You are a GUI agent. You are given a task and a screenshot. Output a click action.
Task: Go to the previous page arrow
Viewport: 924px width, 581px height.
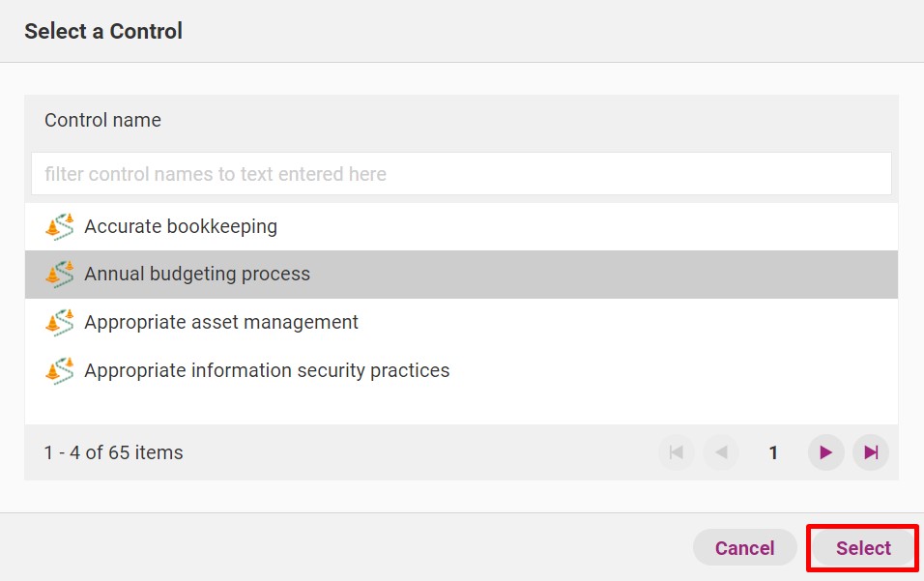point(721,452)
